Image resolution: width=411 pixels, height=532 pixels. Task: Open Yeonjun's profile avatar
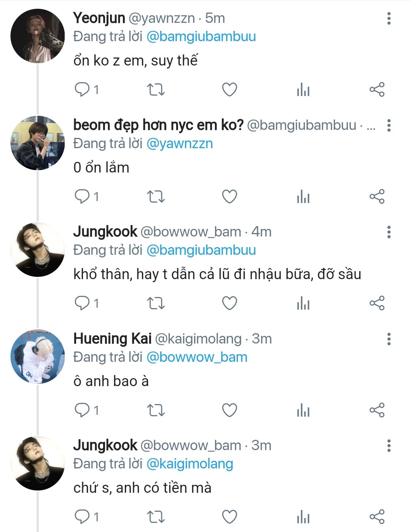coord(37,36)
